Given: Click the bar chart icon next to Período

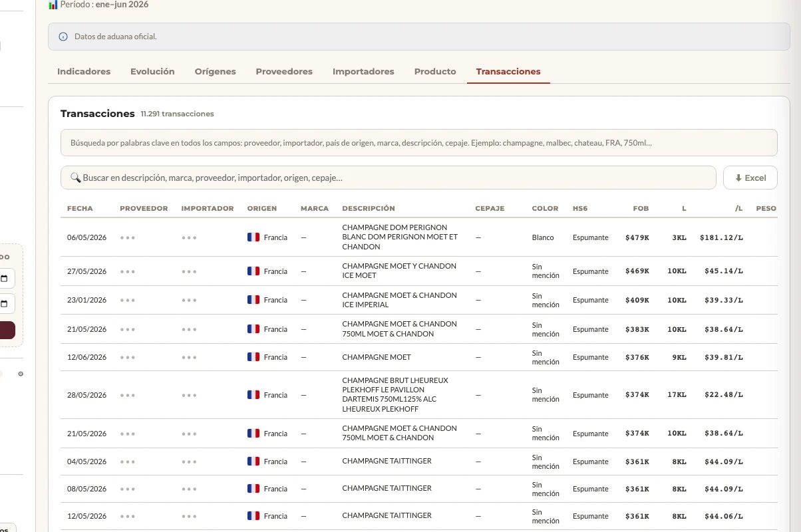Looking at the screenshot, I should (x=53, y=5).
